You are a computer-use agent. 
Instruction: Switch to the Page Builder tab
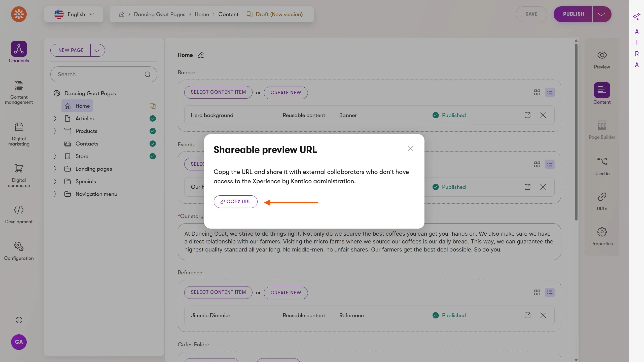pyautogui.click(x=602, y=130)
